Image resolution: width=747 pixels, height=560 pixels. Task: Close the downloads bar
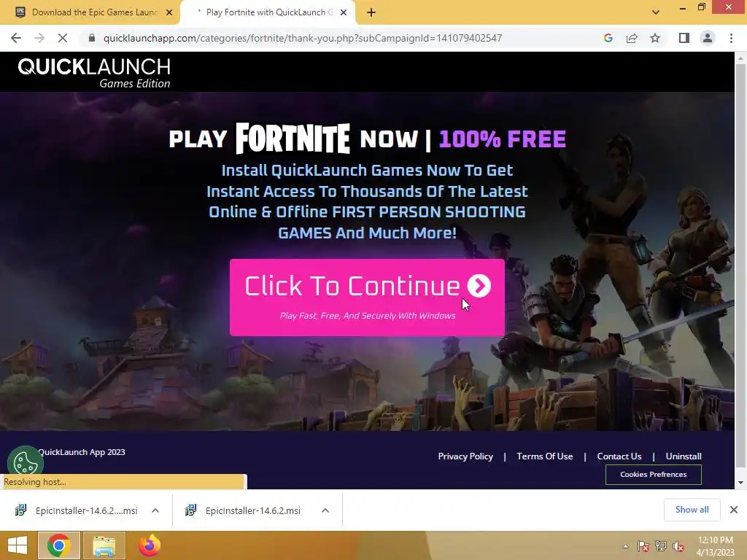pyautogui.click(x=734, y=510)
